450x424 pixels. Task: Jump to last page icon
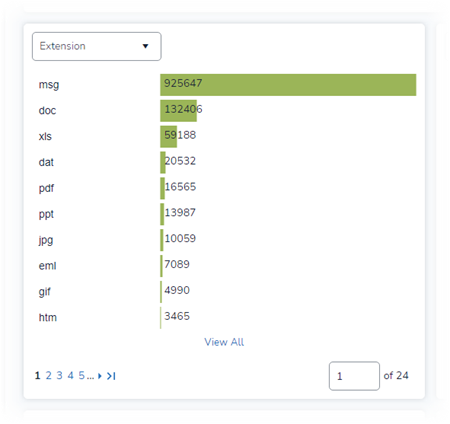(x=111, y=376)
